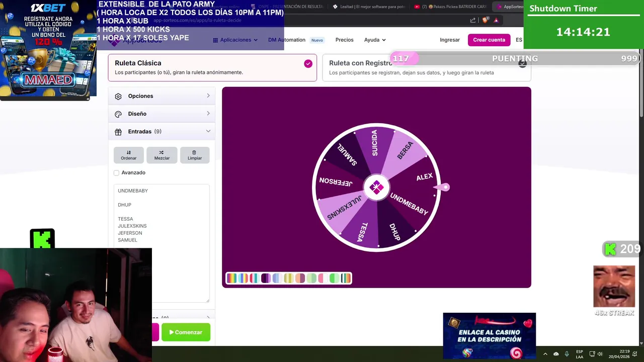Click TESSA line in entries box
The image size is (644, 362).
125,219
